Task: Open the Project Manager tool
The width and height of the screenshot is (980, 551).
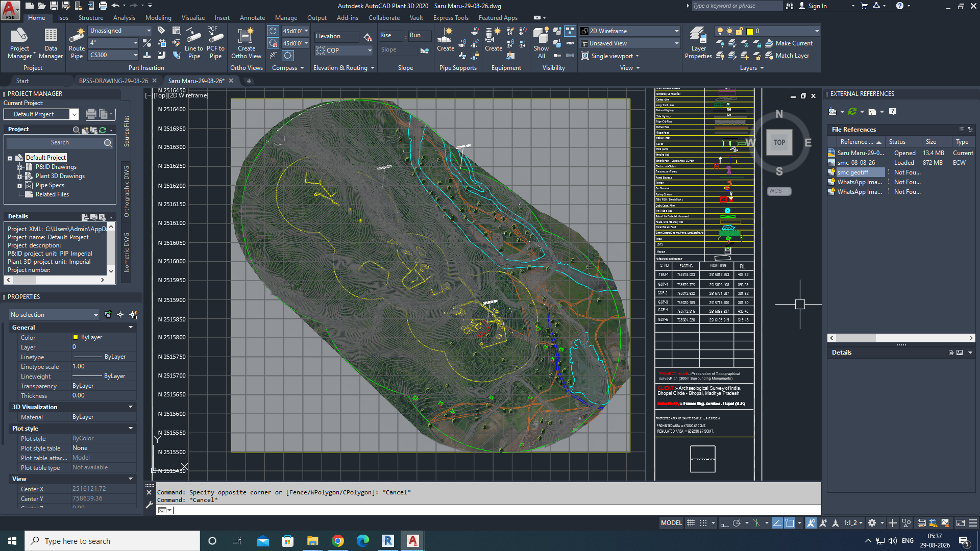Action: point(20,43)
